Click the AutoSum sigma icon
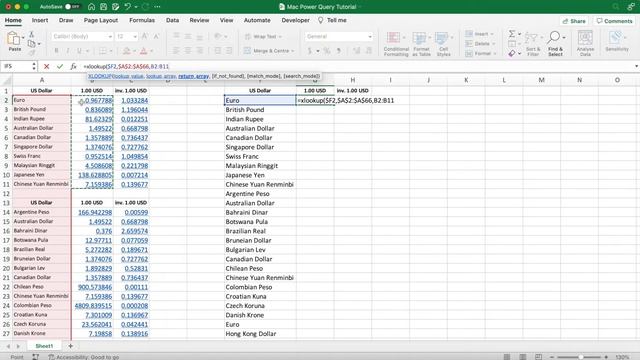640x360 pixels. point(511,34)
